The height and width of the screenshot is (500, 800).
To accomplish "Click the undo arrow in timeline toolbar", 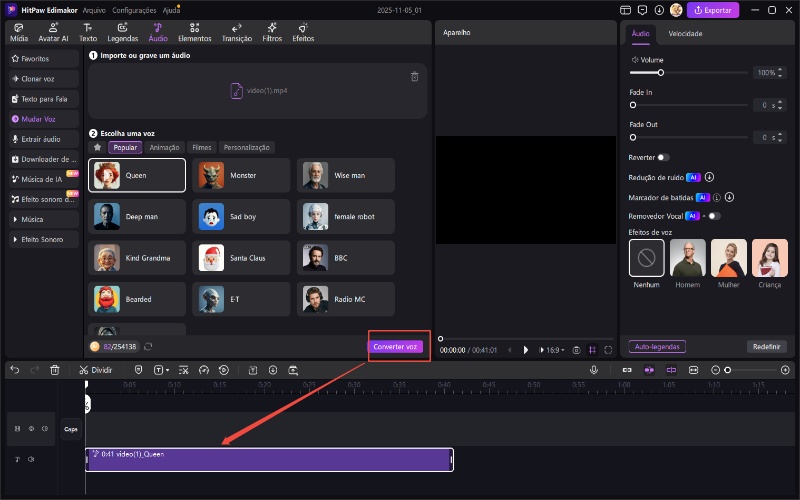I will [14, 370].
